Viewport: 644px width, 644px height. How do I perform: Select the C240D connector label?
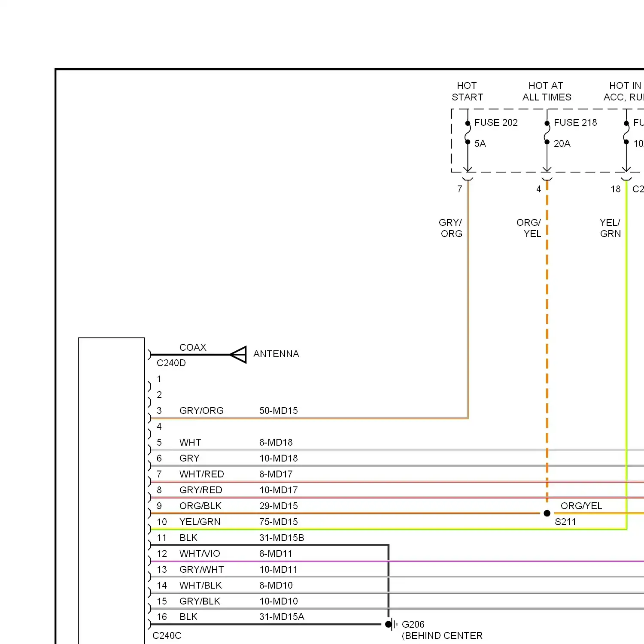point(171,363)
